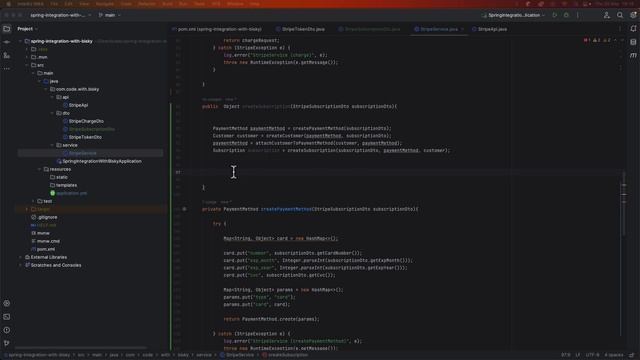Collapse the src folder
Image resolution: width=640 pixels, height=360 pixels.
click(x=27, y=65)
